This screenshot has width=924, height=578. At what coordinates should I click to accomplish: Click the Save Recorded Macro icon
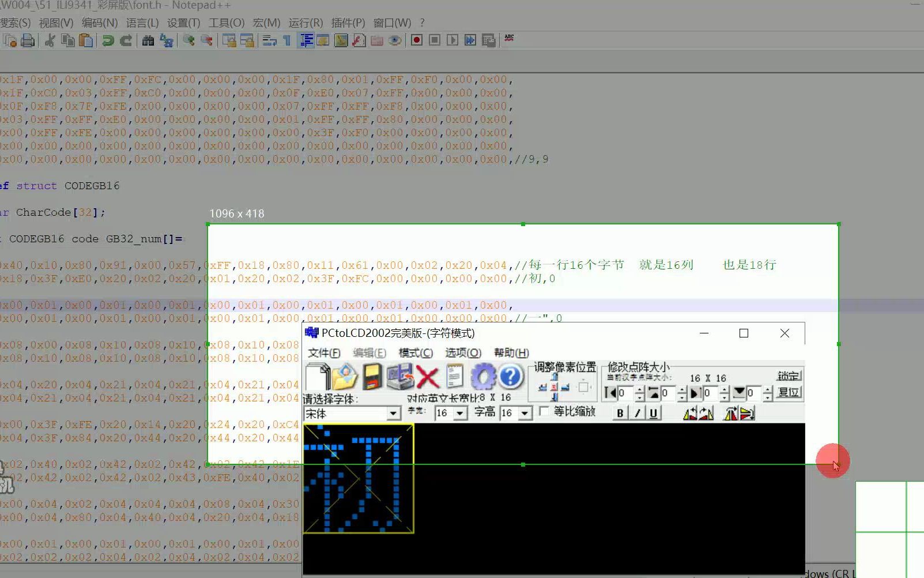488,40
